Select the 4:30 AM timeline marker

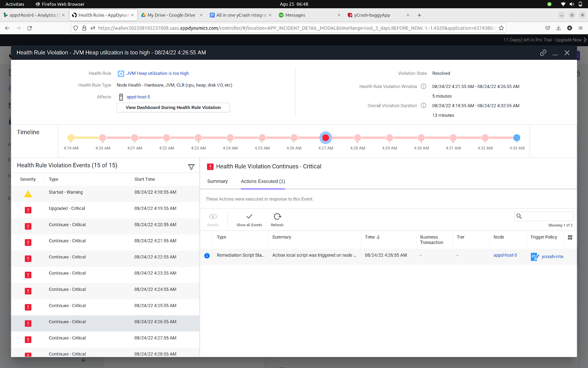pyautogui.click(x=421, y=138)
